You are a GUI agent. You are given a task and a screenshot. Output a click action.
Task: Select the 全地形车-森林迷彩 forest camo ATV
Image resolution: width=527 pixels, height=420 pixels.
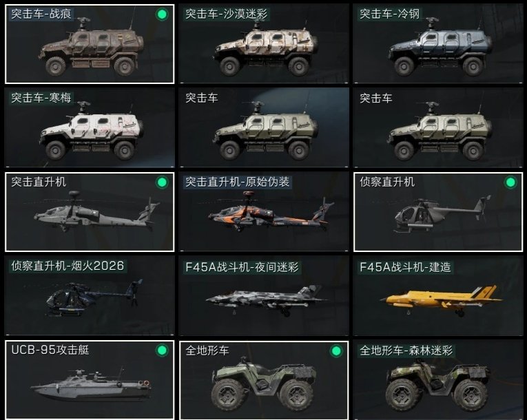pyautogui.click(x=438, y=380)
